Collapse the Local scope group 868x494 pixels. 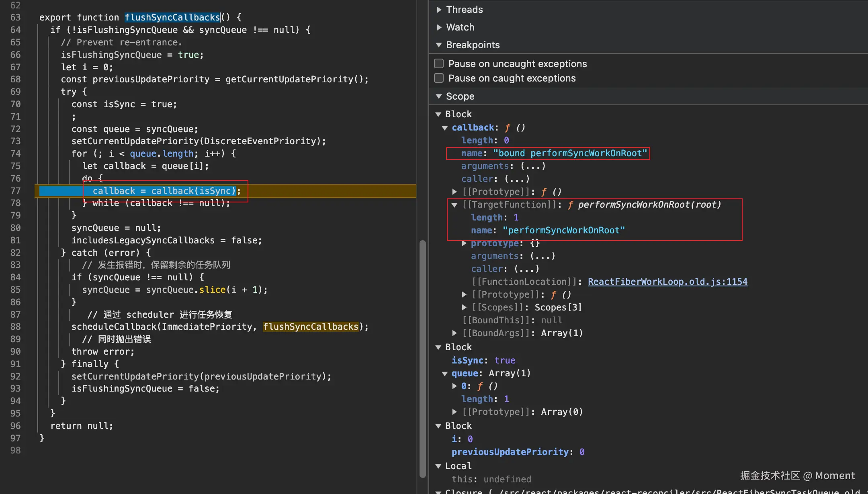click(x=438, y=466)
